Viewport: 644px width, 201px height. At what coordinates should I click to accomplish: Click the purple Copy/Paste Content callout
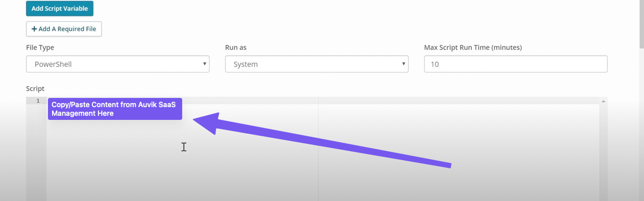tap(115, 109)
